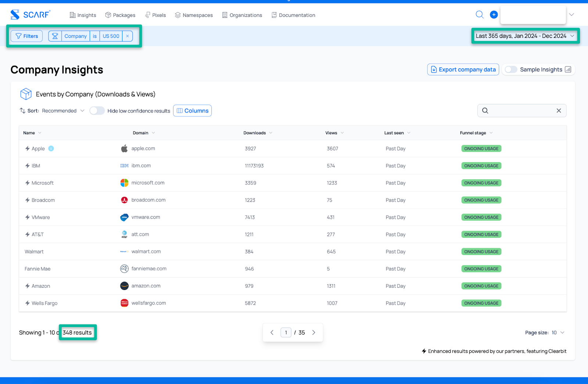Screen dimensions: 588x384
Task: Open the Packages menu item
Action: click(x=120, y=15)
